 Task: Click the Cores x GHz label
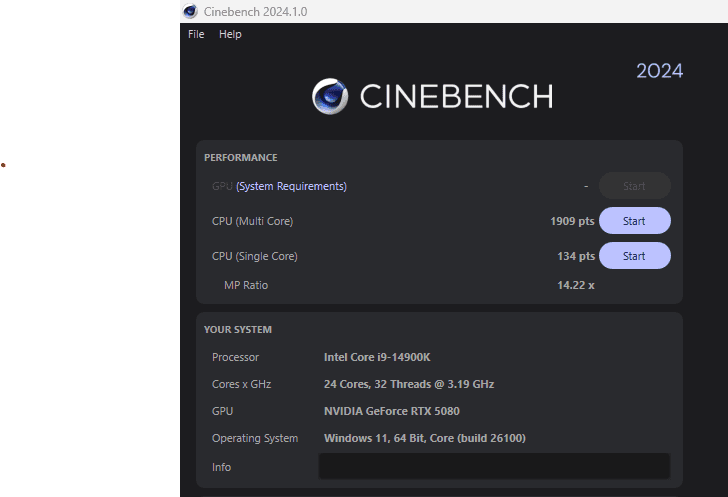point(241,384)
